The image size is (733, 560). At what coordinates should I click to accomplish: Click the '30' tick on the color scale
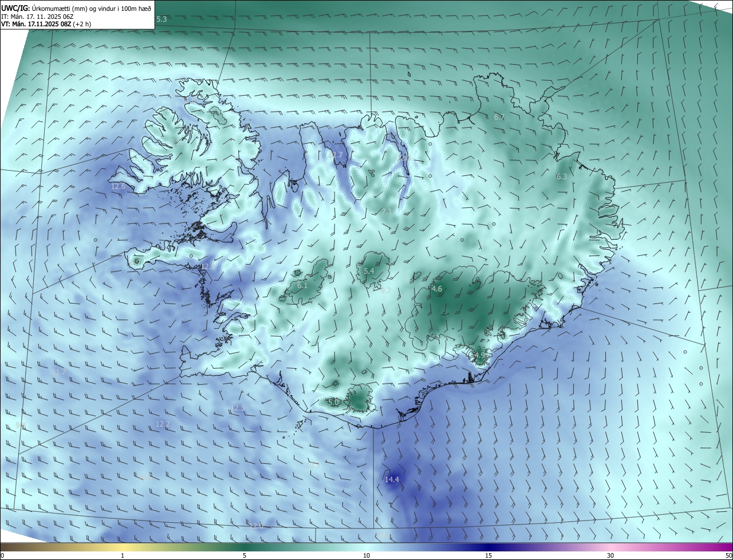(x=610, y=555)
